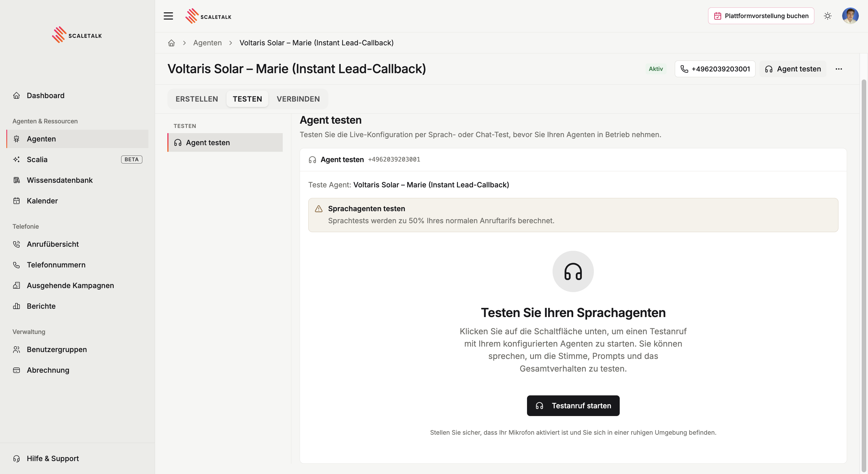Open Telefonnummern in the sidebar
This screenshot has height=474, width=868.
click(x=77, y=265)
